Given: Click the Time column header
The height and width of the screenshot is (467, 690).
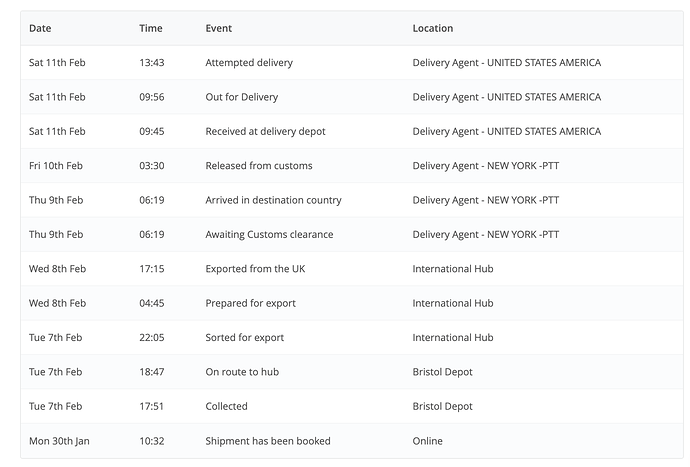Looking at the screenshot, I should pos(151,28).
